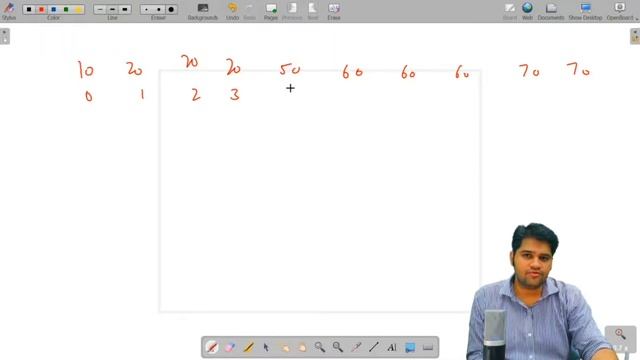Select the Capture part of screen tool
The image size is (640, 360).
pos(410,347)
